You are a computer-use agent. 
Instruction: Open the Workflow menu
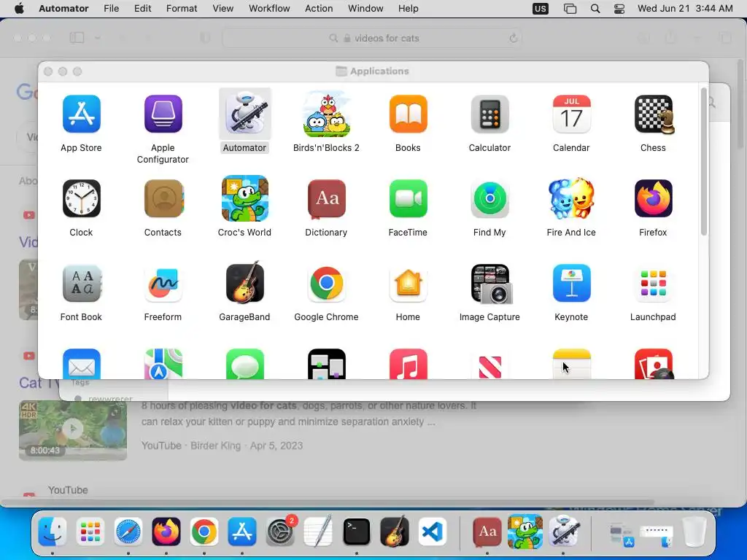269,9
